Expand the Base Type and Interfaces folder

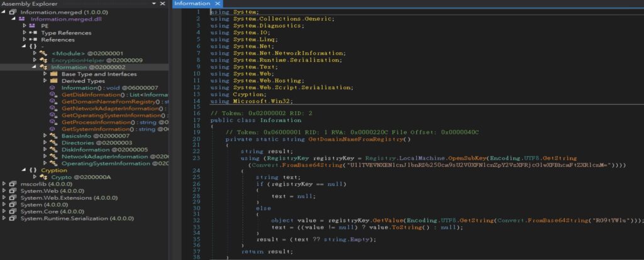tap(45, 74)
